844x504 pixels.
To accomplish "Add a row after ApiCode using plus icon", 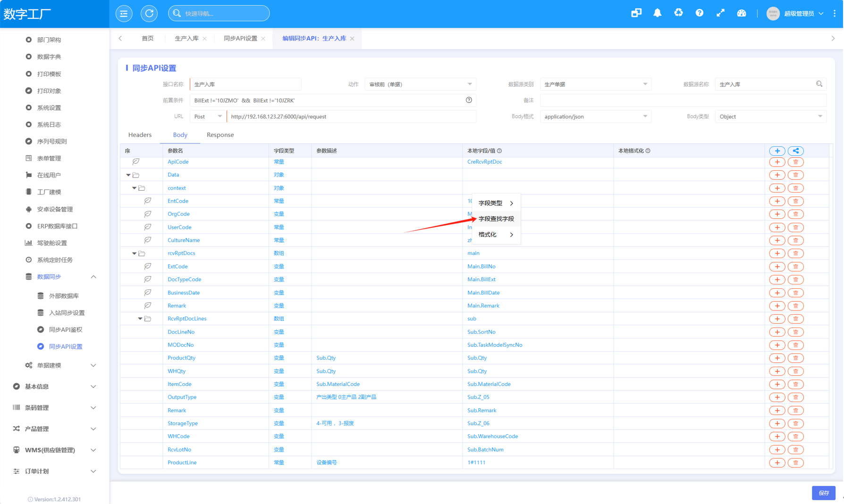I will tap(777, 162).
